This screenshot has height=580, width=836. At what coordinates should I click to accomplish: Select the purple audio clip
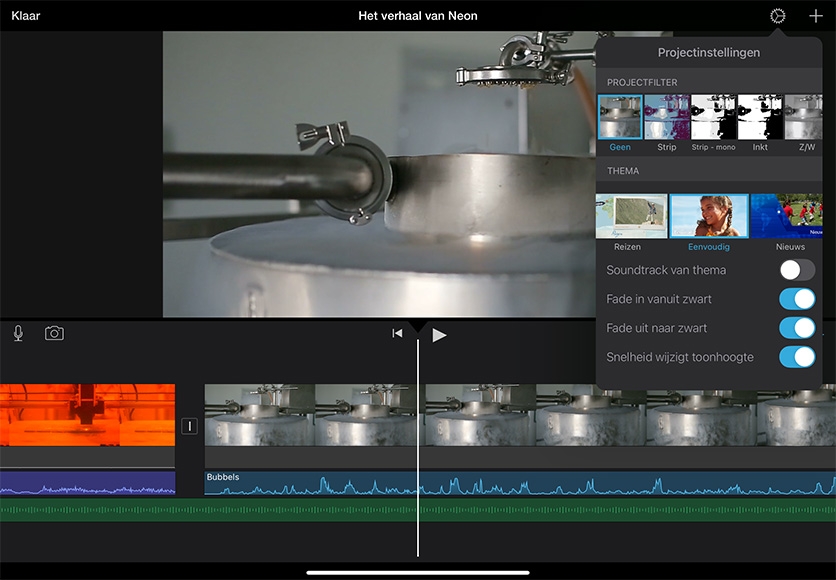tap(87, 484)
